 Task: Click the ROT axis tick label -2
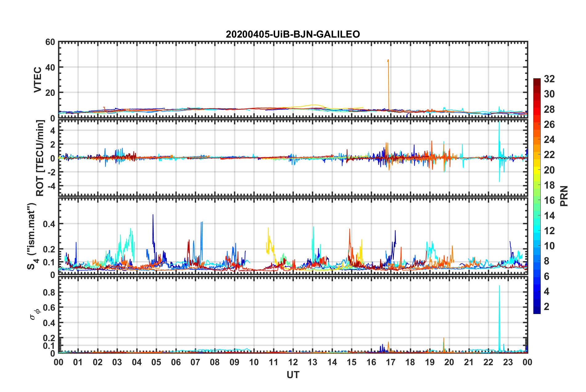coord(51,172)
